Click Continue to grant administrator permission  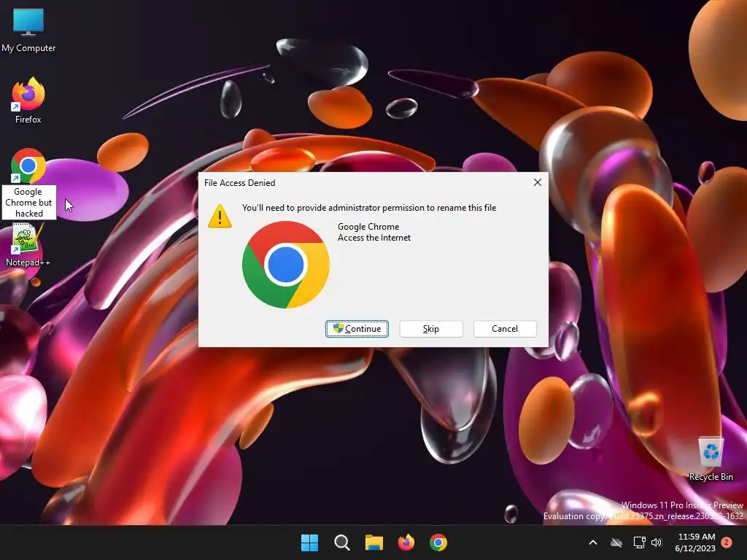(357, 329)
